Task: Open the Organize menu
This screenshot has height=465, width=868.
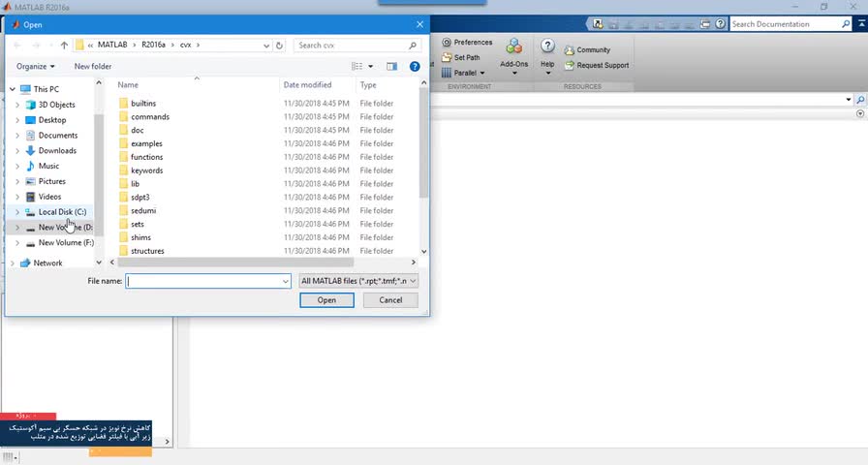Action: coord(36,67)
